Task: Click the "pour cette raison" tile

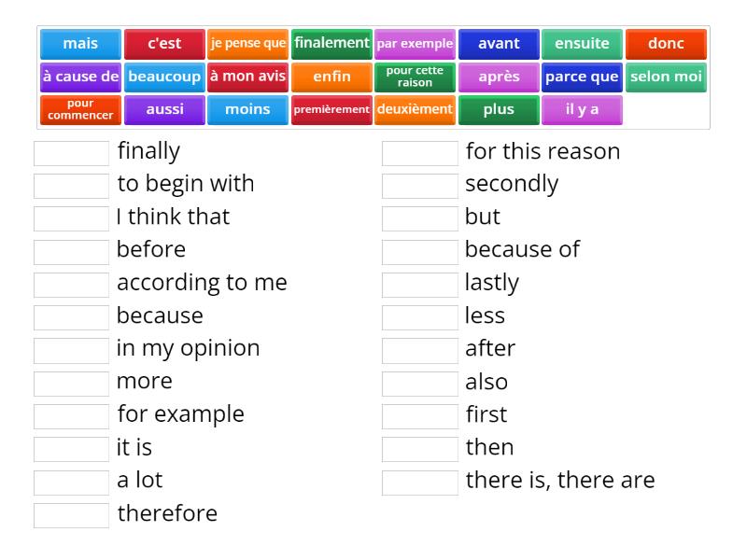Action: 415,77
